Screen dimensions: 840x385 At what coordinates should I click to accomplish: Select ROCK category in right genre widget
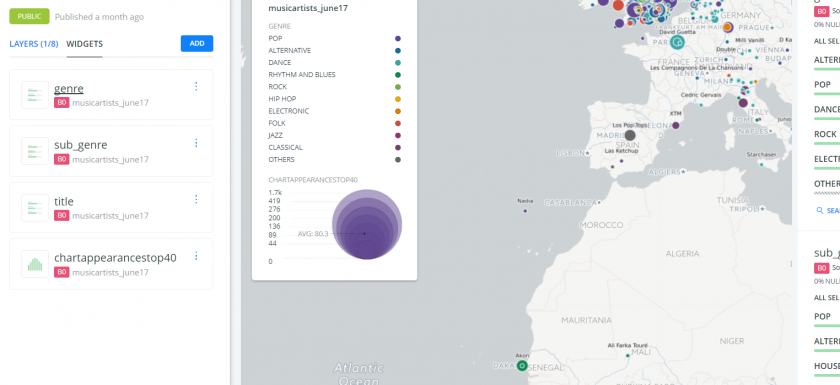click(x=825, y=134)
